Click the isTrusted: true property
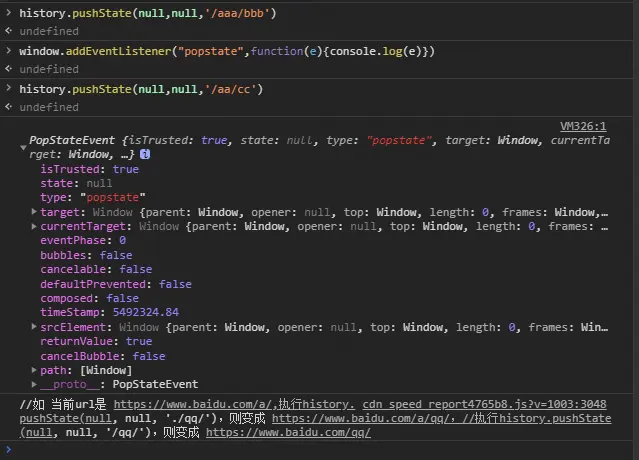The height and width of the screenshot is (460, 639). pyautogui.click(x=90, y=169)
